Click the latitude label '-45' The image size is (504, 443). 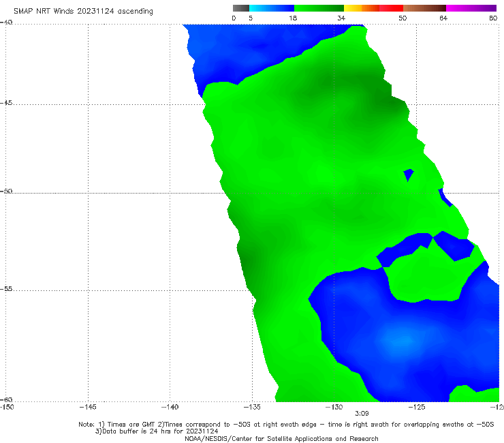click(x=6, y=103)
